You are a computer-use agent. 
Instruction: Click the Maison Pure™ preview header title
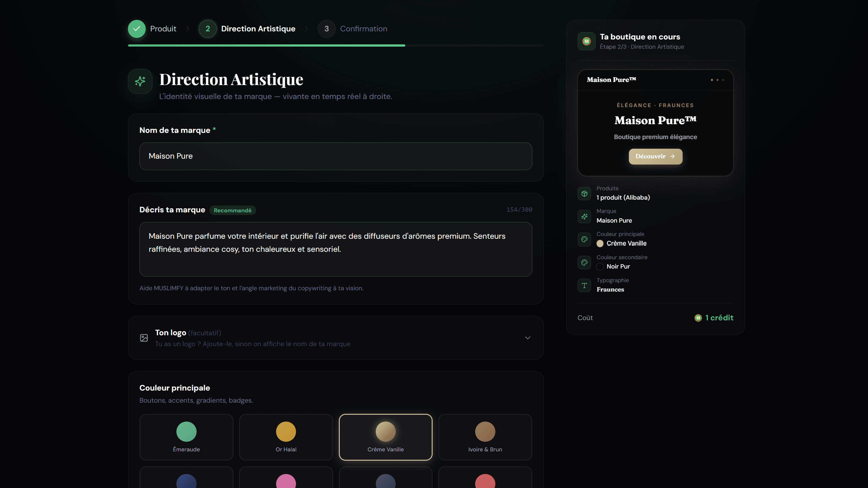pyautogui.click(x=611, y=80)
